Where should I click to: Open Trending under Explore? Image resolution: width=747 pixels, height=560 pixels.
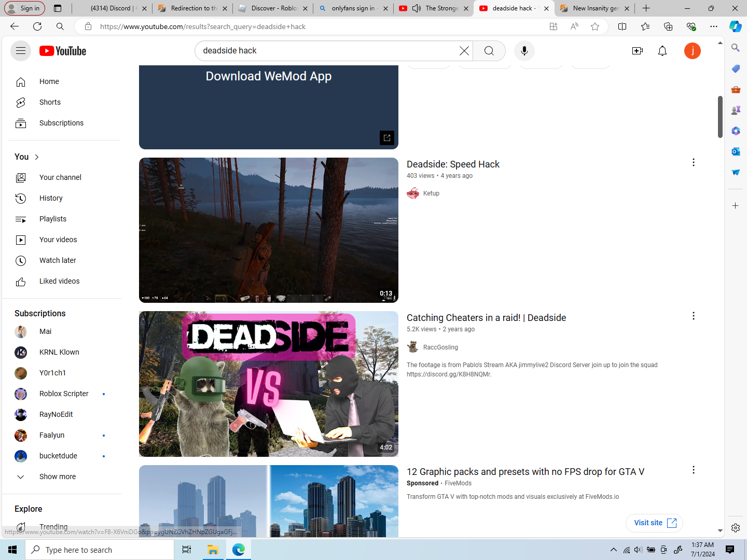click(x=64, y=527)
